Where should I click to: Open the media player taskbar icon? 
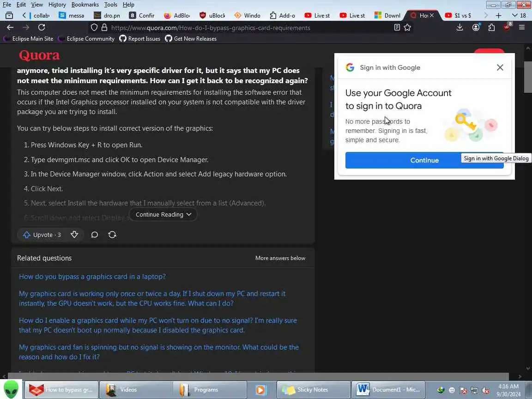[261, 389]
